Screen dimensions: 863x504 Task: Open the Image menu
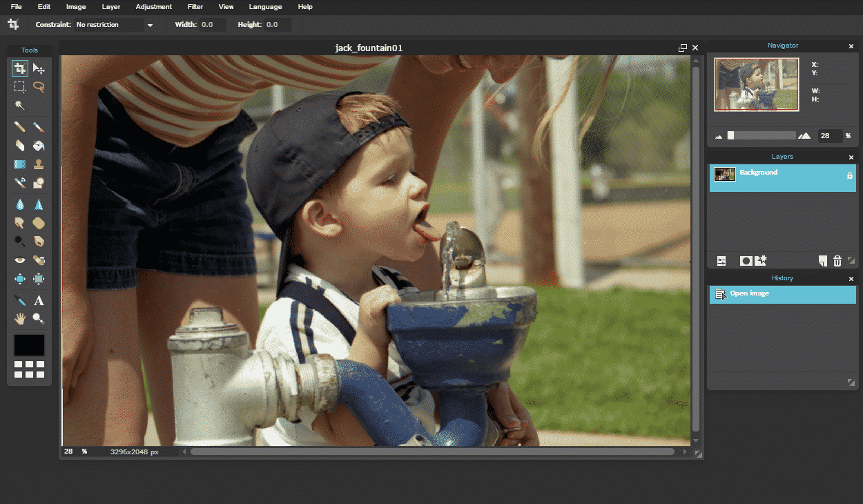(76, 7)
